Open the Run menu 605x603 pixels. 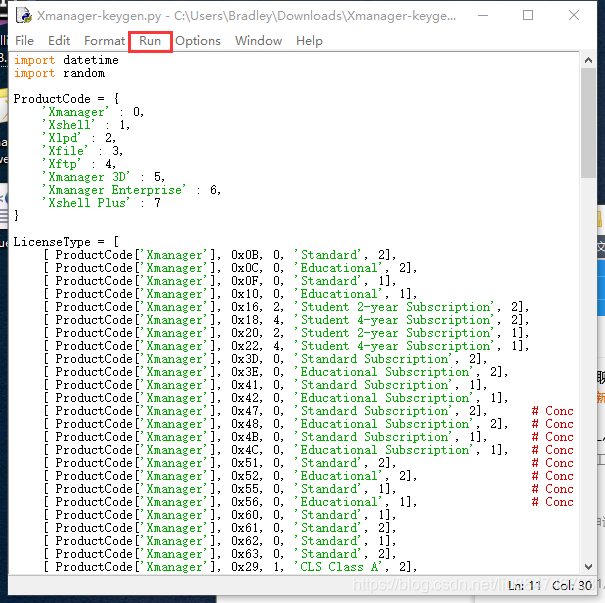[150, 41]
